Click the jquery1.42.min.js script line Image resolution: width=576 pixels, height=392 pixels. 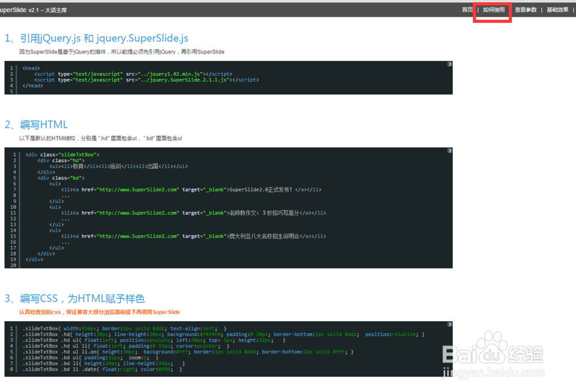click(x=134, y=74)
